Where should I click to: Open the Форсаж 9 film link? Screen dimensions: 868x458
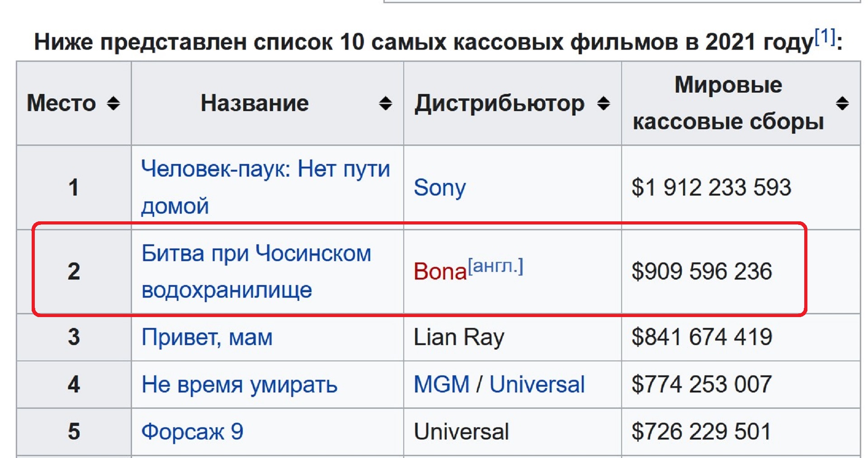192,432
